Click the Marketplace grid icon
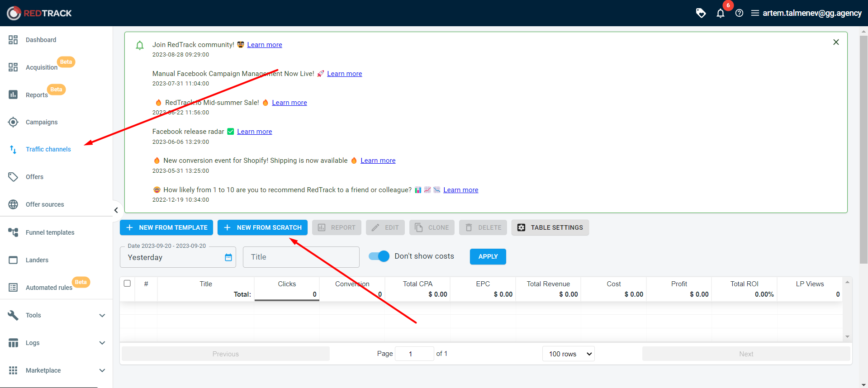The height and width of the screenshot is (388, 868). (13, 370)
